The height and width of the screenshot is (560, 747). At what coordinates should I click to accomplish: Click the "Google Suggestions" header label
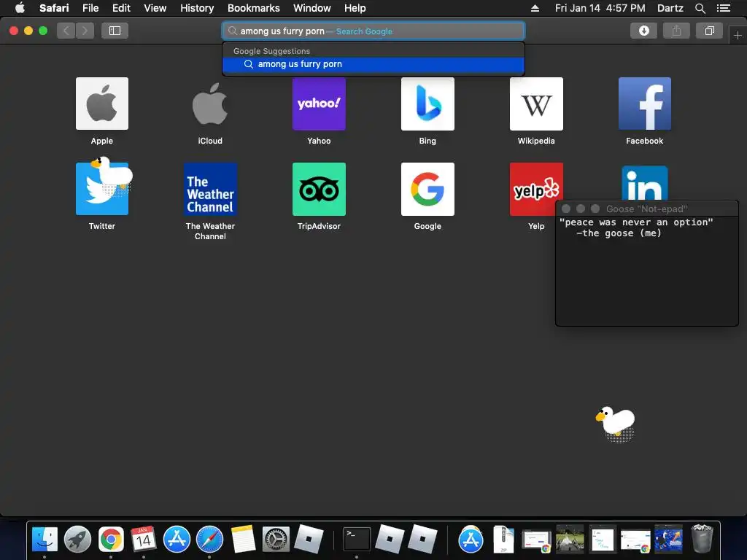pyautogui.click(x=271, y=51)
